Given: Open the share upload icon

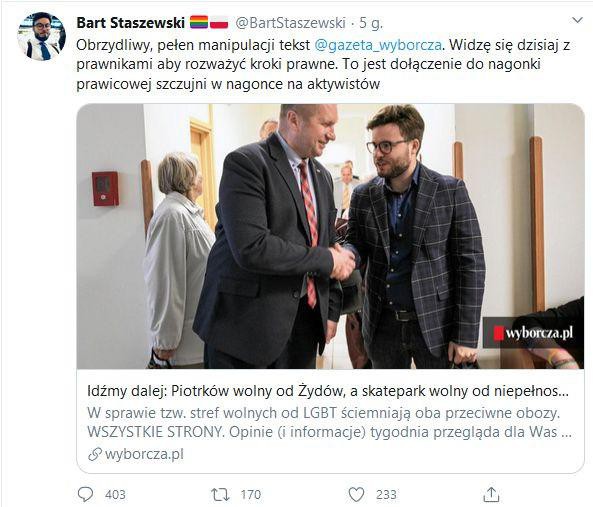Looking at the screenshot, I should 491,494.
